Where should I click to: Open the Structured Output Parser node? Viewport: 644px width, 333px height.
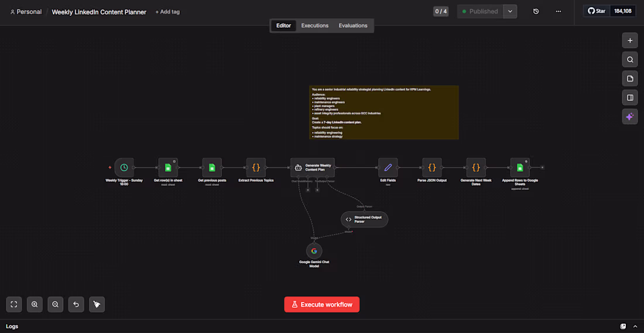tap(364, 219)
